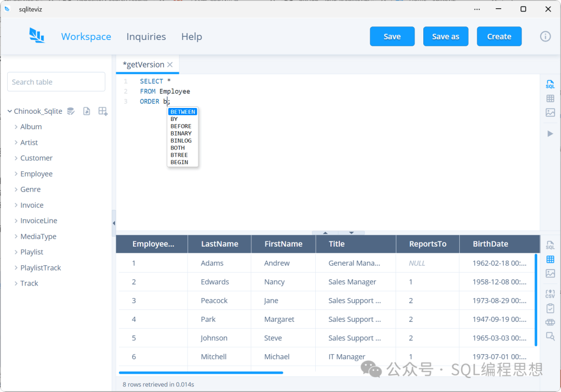Open the Inquiries menu
561x392 pixels.
coord(146,36)
